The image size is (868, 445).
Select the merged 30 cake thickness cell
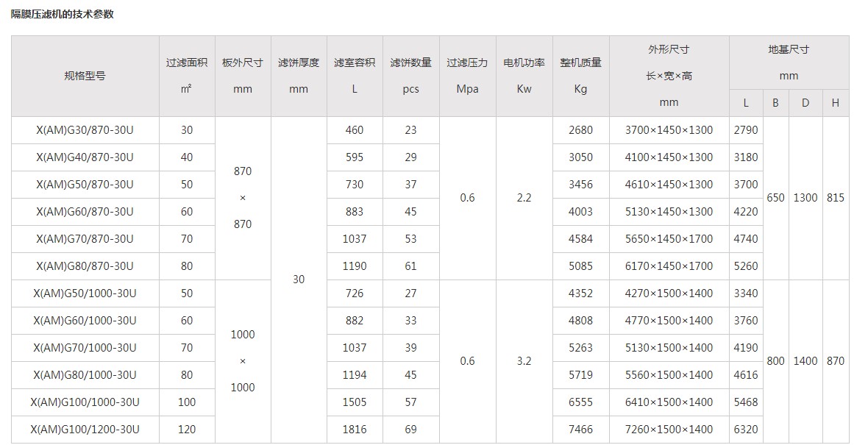coord(299,280)
